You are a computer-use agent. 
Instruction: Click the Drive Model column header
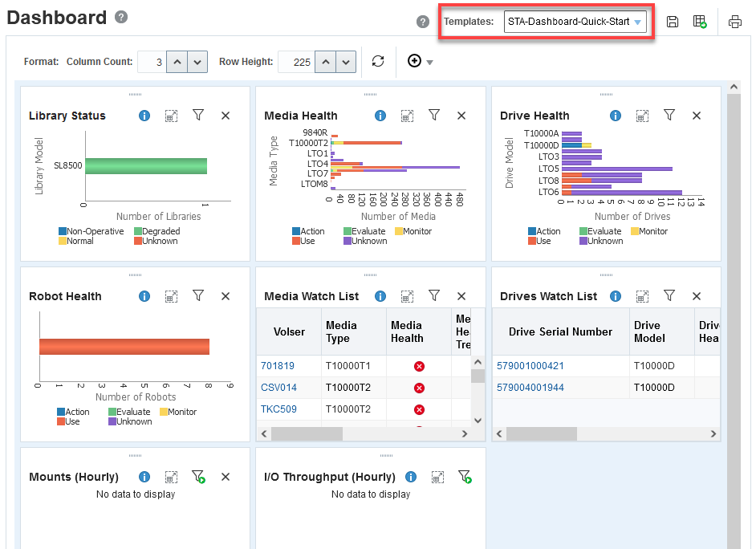661,331
